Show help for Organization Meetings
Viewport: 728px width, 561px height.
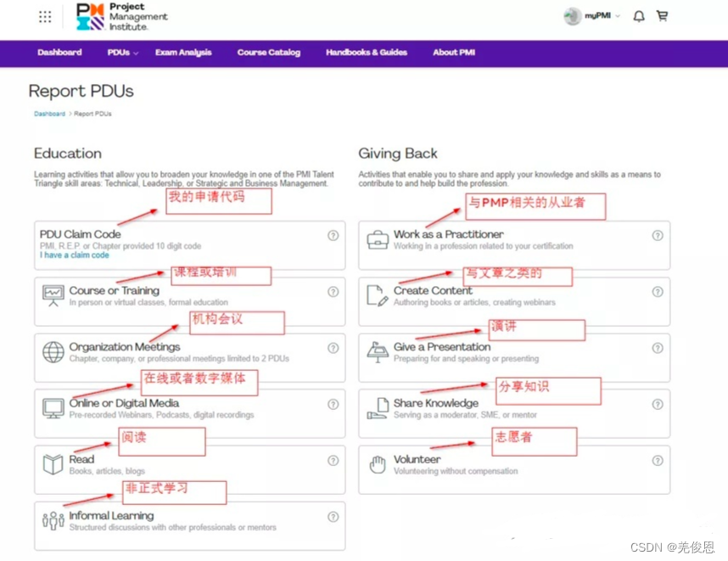point(333,348)
